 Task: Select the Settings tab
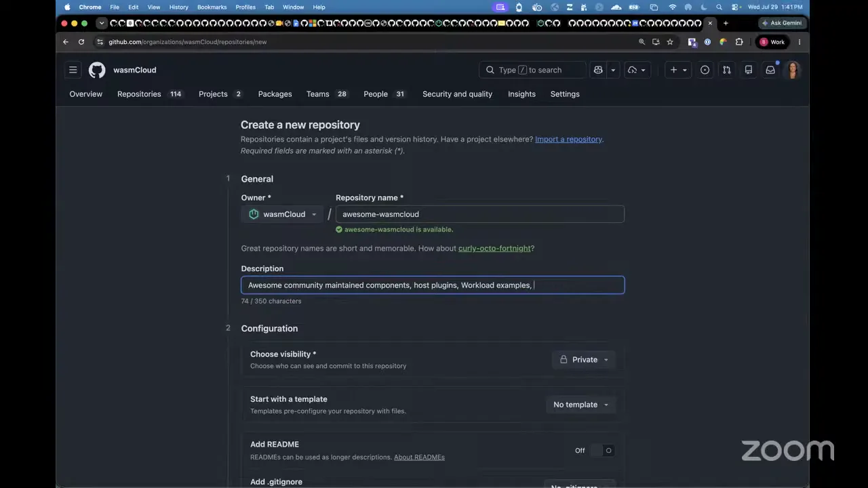coord(565,94)
